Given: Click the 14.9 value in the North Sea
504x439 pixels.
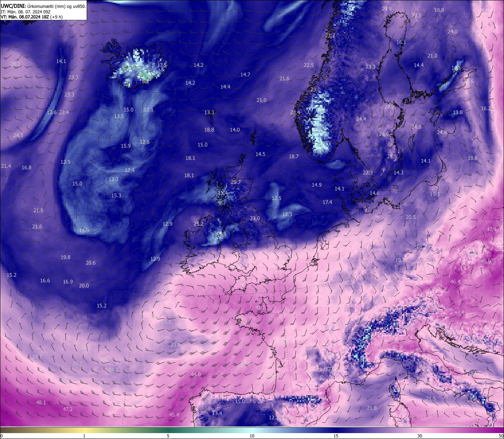Looking at the screenshot, I should click(x=317, y=185).
